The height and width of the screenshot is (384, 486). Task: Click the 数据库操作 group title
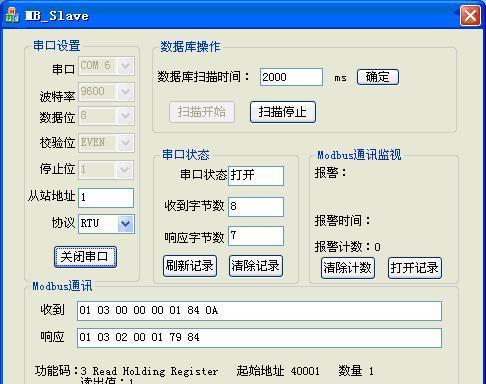(190, 47)
